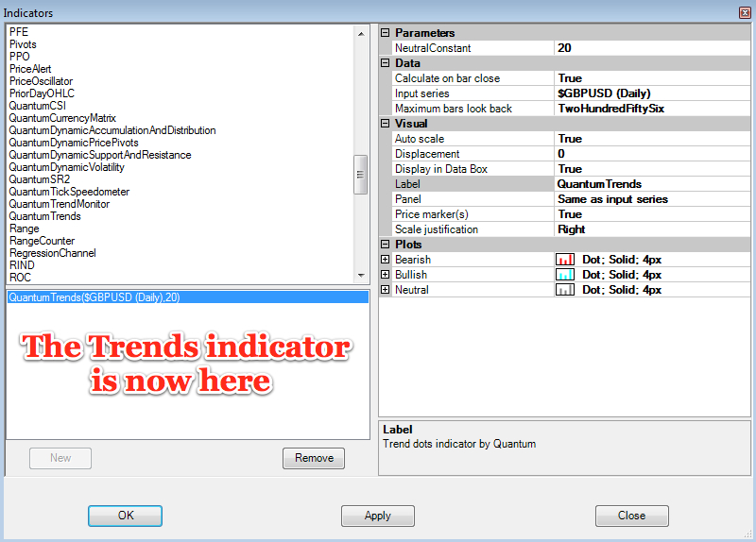Screen dimensions: 756x542
Task: Select PPO in the indicator list
Action: pyautogui.click(x=20, y=57)
